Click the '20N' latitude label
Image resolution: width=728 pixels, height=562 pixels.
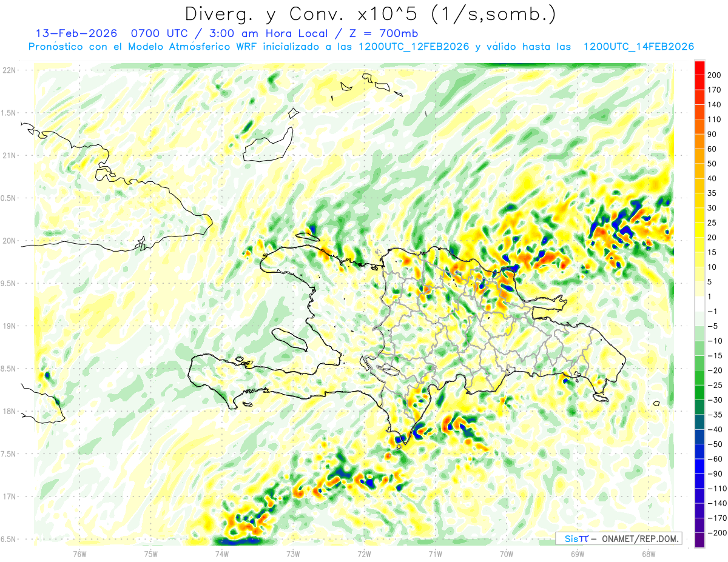coord(9,241)
